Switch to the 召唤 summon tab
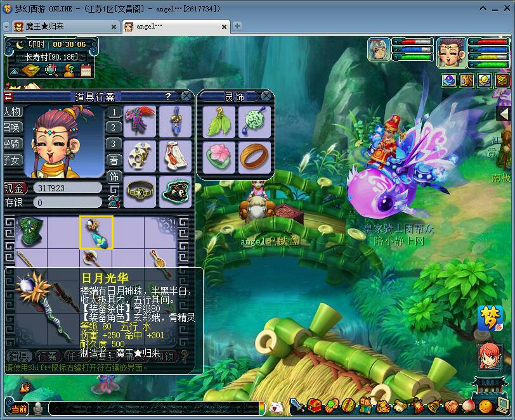515x420 pixels. pos(12,127)
